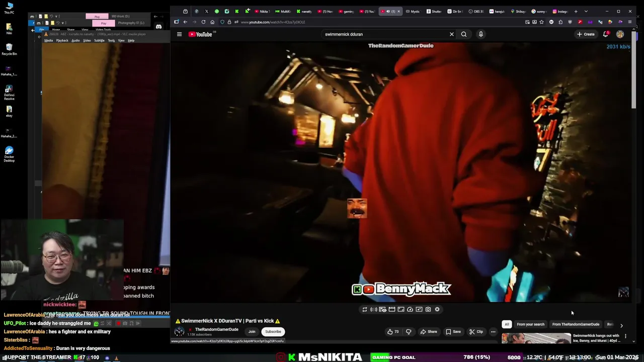Open the recommended SwimmerNick hangs out thumbnail
Screen dimensions: 644x362
(x=536, y=338)
